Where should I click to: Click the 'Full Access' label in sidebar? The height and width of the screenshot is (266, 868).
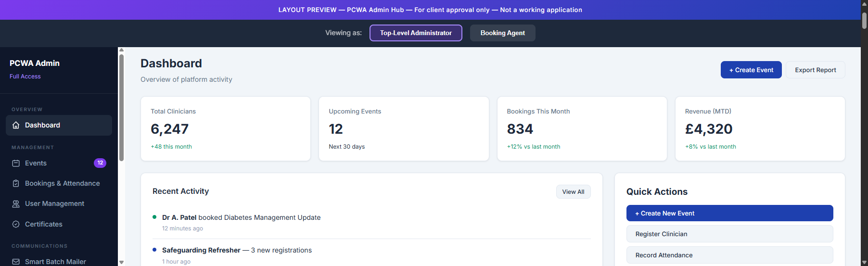tap(25, 76)
